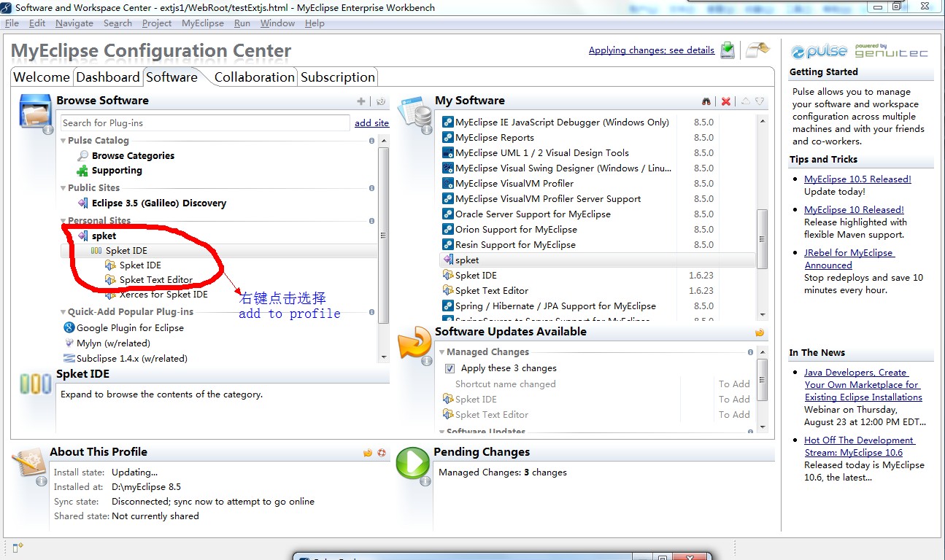Click the orange icon in Software Updates Available header
This screenshot has height=560, width=945.
point(760,332)
